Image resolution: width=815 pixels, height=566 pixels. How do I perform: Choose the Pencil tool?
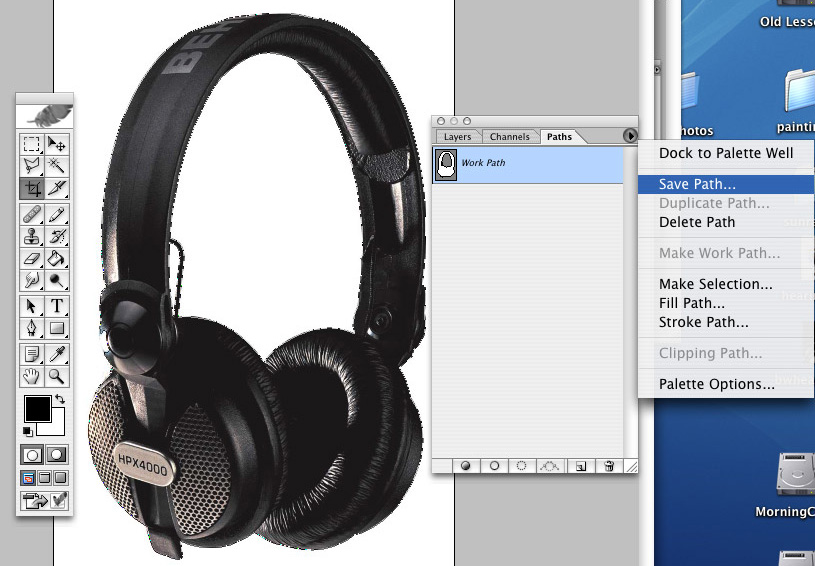56,214
